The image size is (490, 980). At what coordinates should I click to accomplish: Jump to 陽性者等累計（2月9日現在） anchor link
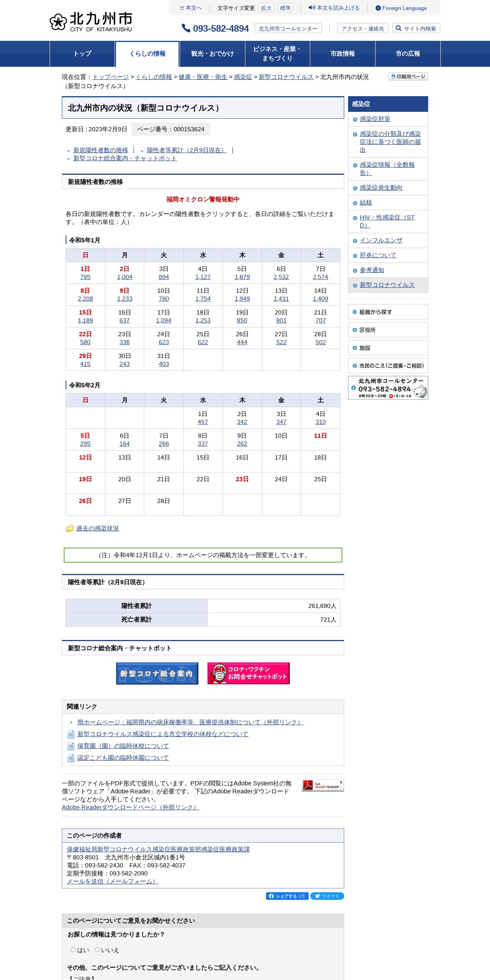(x=187, y=150)
